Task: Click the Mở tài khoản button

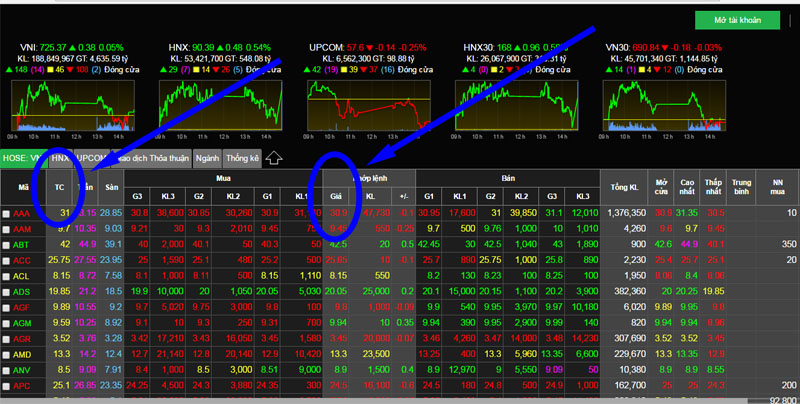Action: (737, 20)
